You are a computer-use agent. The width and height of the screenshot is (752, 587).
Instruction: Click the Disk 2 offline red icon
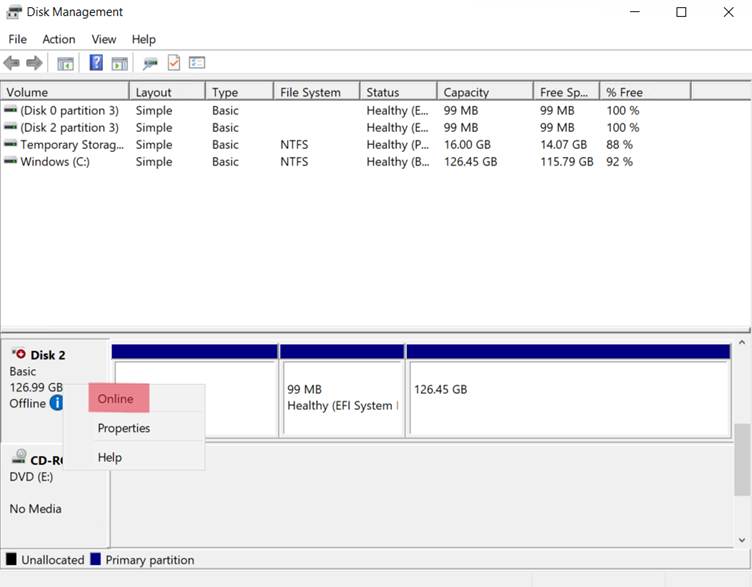(19, 354)
